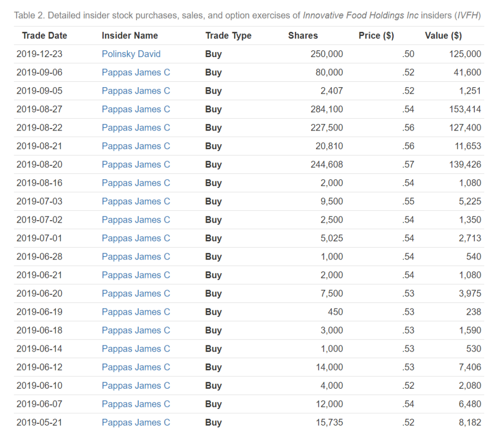The height and width of the screenshot is (435, 504).
Task: Click the Trade Date column header
Action: [x=45, y=35]
